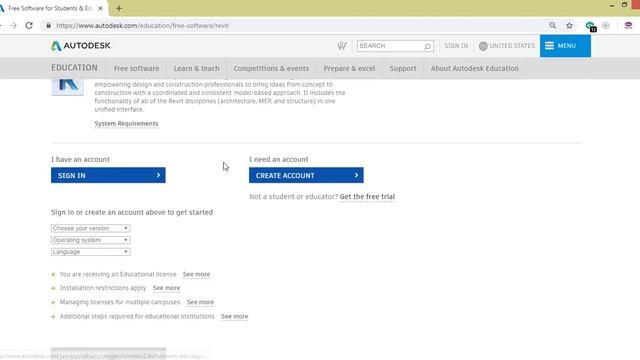Click the search magnifier in site search box
This screenshot has width=640, height=360.
[427, 46]
